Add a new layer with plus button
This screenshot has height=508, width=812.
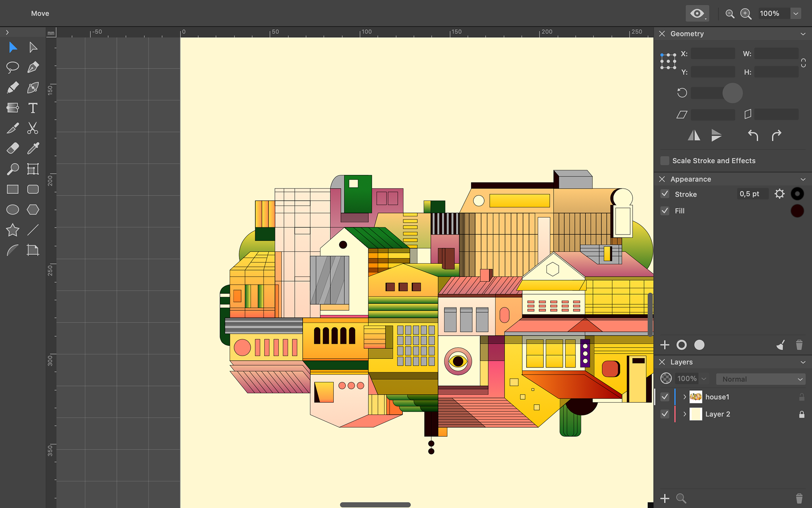pos(665,498)
